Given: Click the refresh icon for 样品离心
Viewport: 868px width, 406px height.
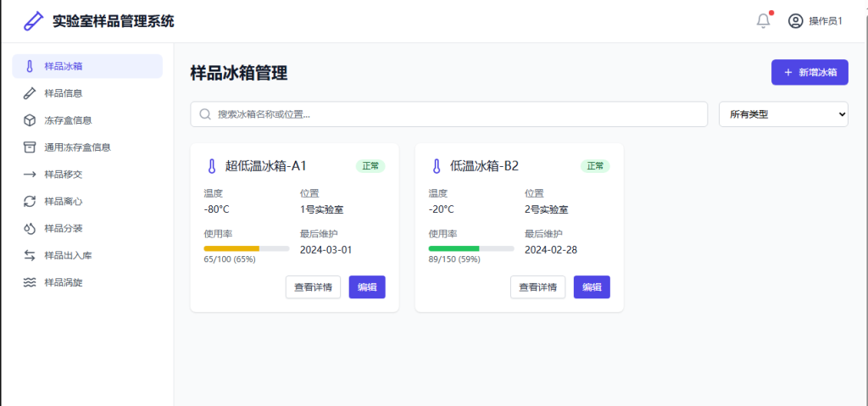Looking at the screenshot, I should click(x=30, y=202).
